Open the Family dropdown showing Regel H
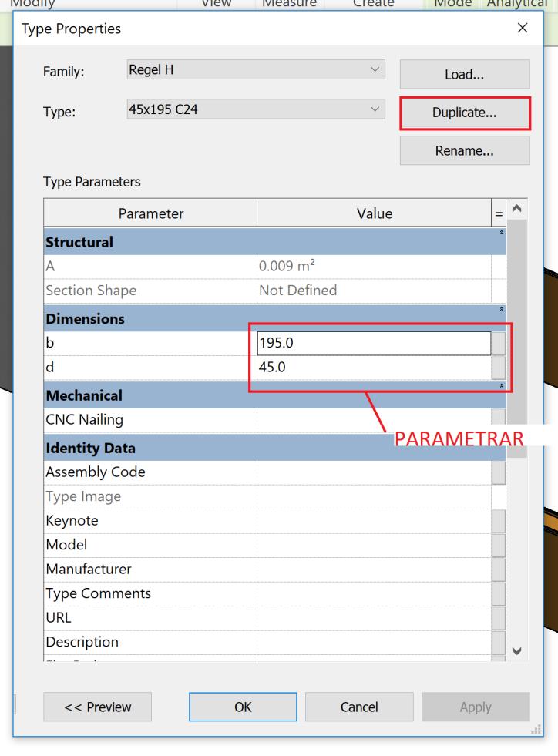 click(x=256, y=70)
